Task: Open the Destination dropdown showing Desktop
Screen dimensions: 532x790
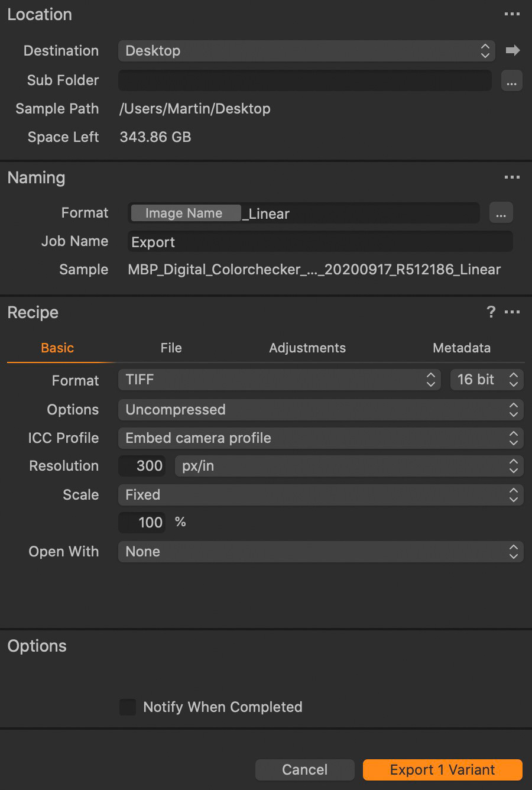Action: click(306, 51)
